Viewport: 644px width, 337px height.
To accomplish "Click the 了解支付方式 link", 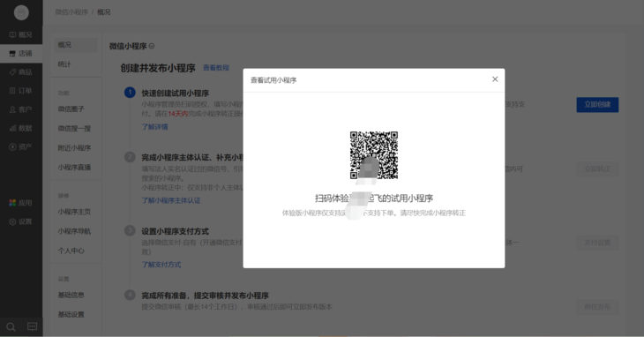I will tap(161, 265).
